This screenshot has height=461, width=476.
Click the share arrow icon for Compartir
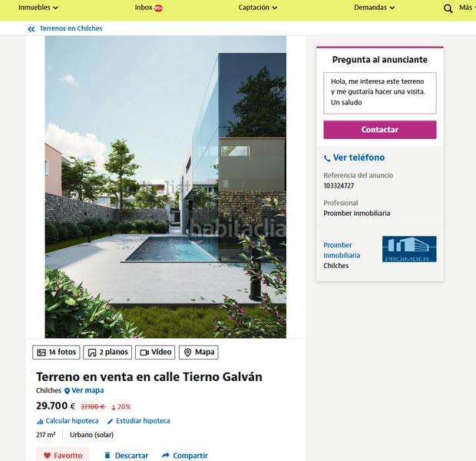(x=165, y=455)
